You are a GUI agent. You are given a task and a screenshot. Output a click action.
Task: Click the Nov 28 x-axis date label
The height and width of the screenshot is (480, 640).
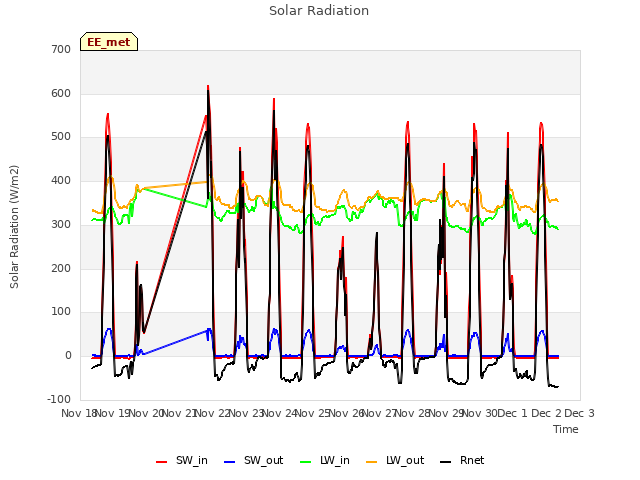tap(413, 413)
